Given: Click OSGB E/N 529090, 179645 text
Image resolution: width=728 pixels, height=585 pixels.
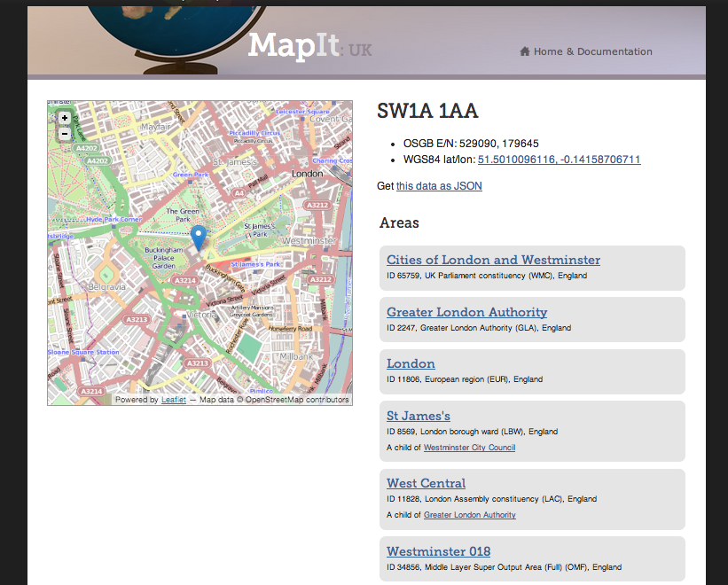Looking at the screenshot, I should point(471,144).
